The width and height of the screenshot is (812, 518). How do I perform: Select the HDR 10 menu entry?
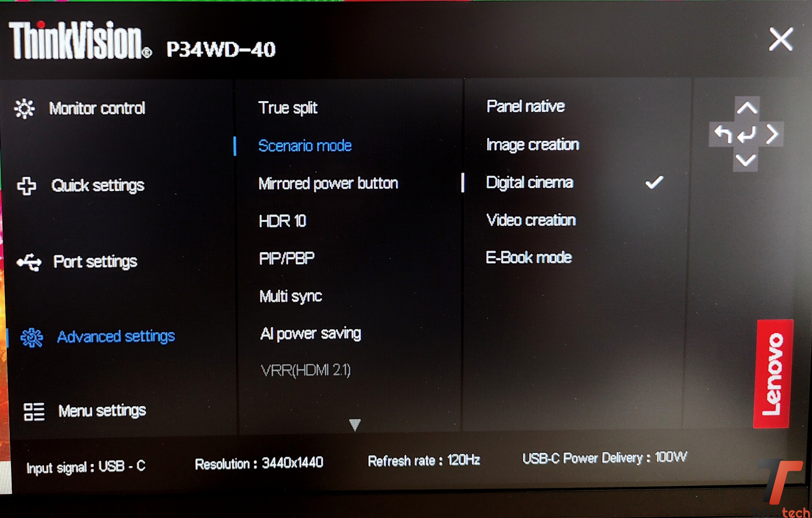(283, 221)
